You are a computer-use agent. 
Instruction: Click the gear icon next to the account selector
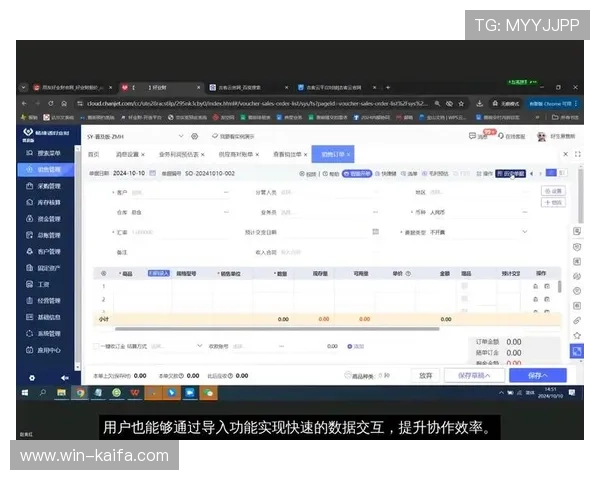(x=194, y=136)
